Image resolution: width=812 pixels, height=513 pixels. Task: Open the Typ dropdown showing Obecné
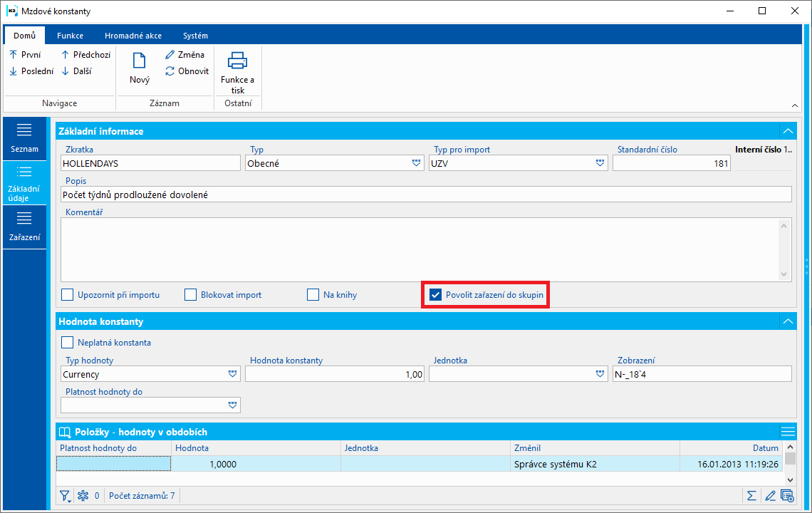tap(417, 163)
